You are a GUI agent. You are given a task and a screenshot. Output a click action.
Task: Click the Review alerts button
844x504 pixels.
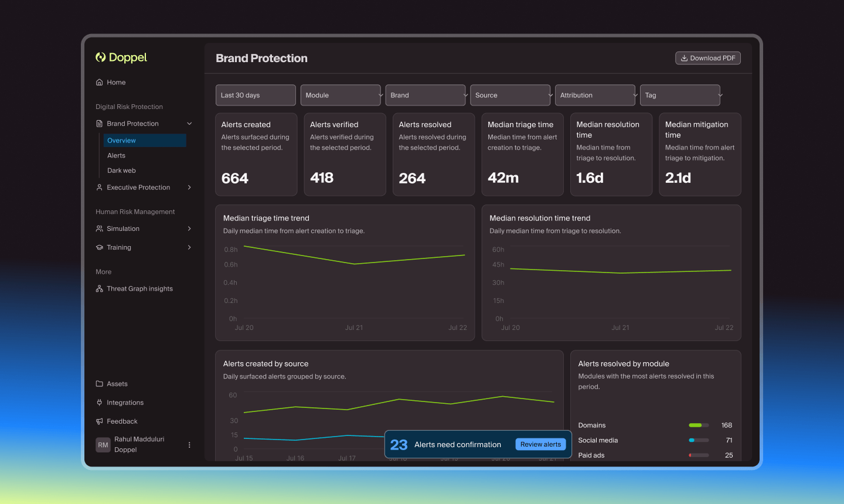tap(540, 444)
